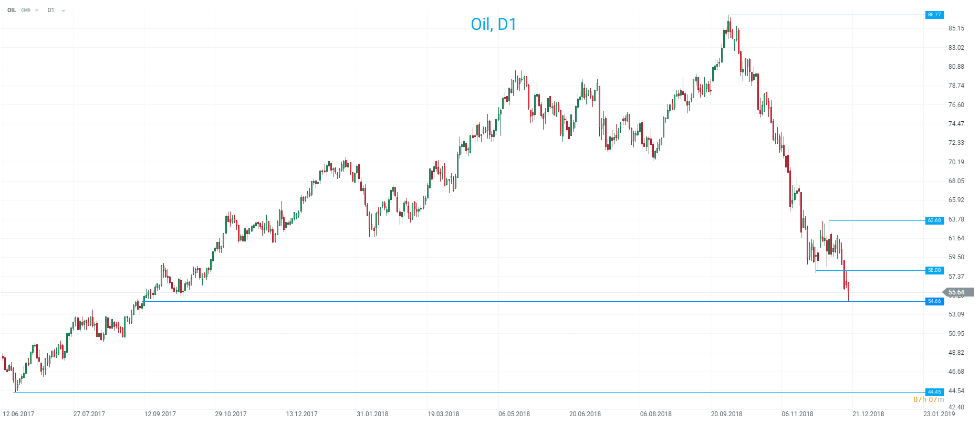Click the 42.40 price axis label
This screenshot has height=423, width=980.
[x=956, y=407]
